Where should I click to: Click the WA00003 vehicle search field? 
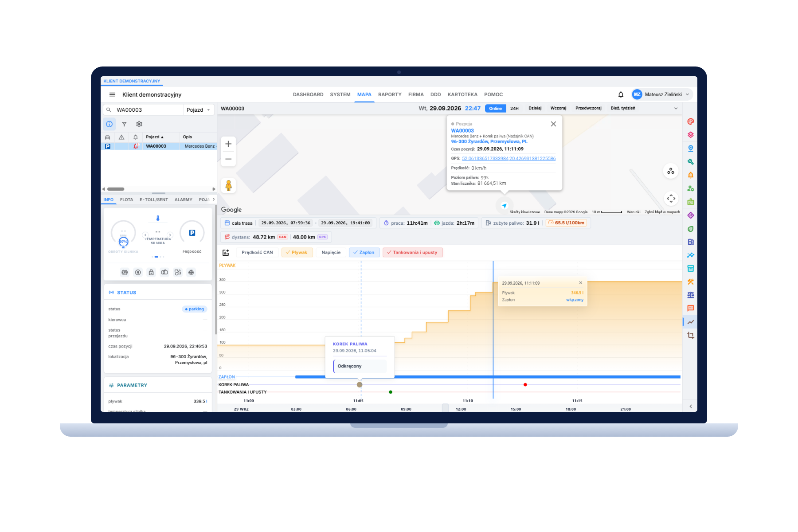click(144, 110)
